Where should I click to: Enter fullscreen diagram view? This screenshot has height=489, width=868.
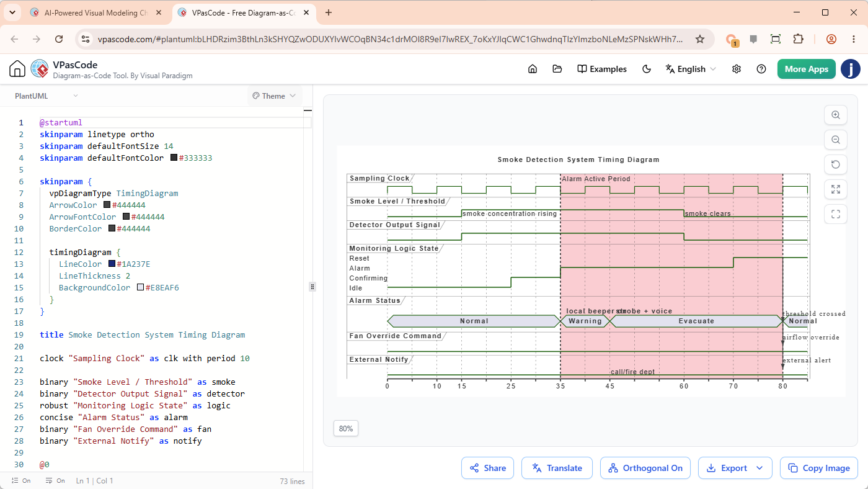tap(835, 214)
